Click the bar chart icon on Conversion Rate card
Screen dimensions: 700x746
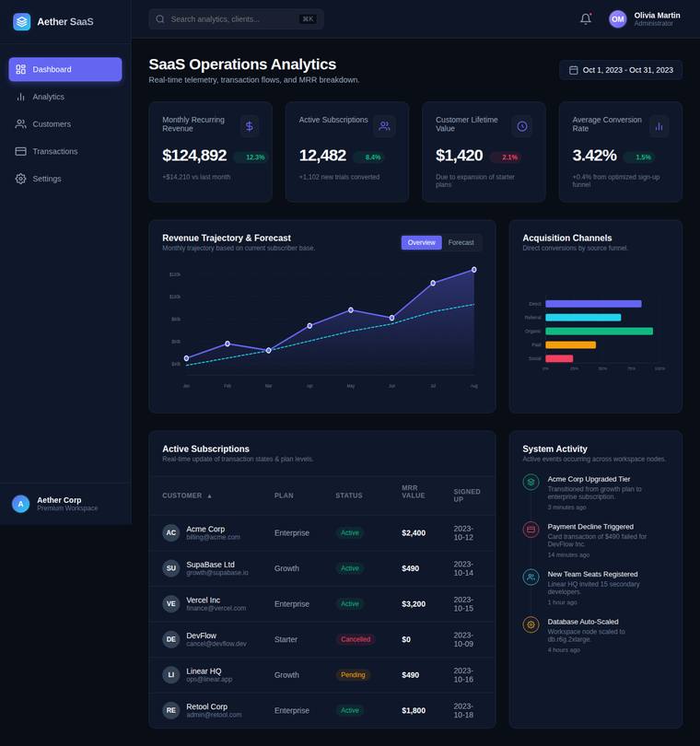659,126
